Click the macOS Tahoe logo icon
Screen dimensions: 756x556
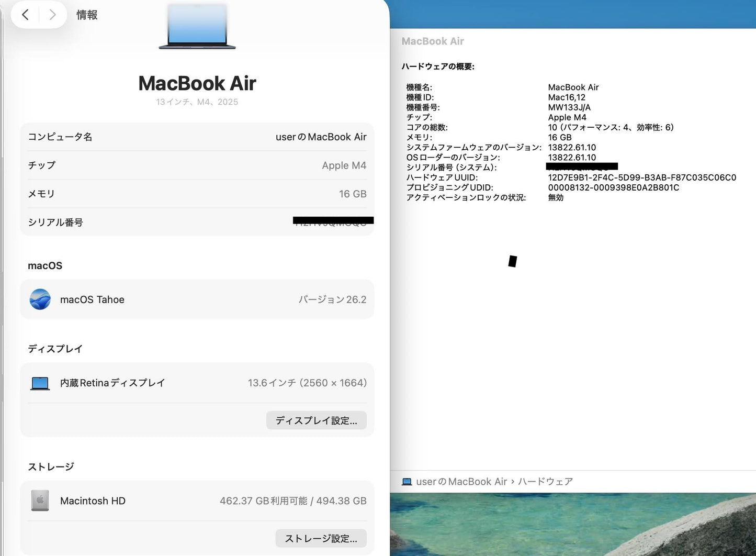point(40,299)
